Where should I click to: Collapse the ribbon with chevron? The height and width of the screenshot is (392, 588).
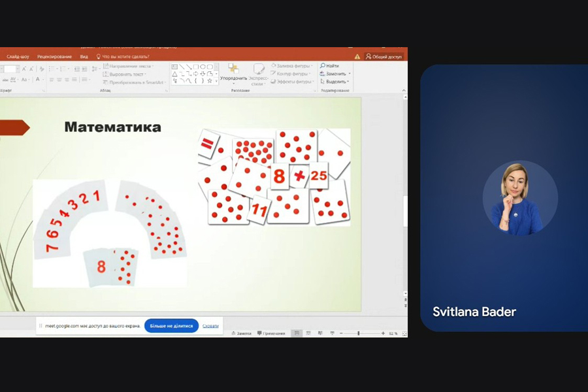[x=404, y=90]
